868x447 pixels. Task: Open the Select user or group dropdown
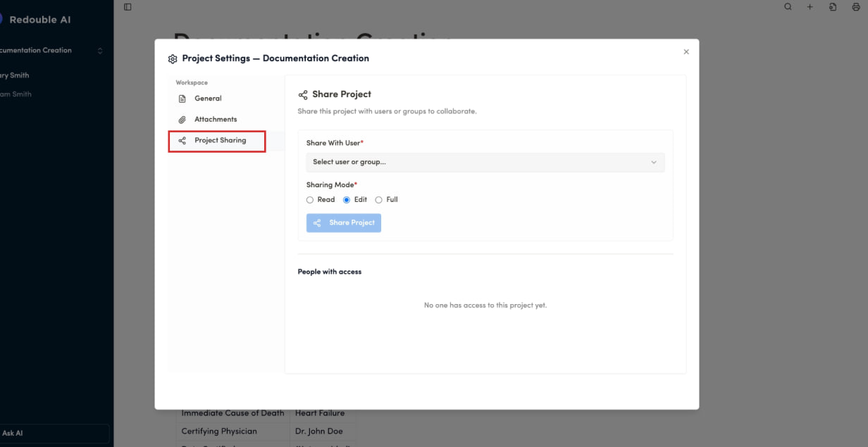pos(485,163)
